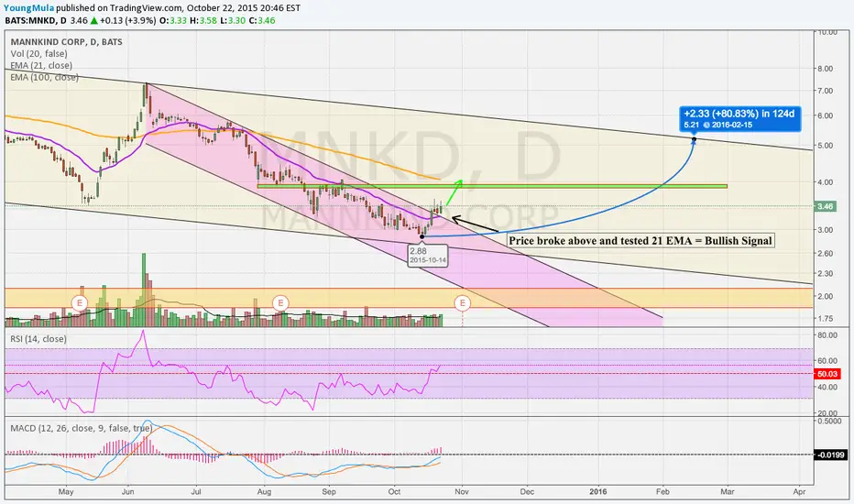Click the RSI 50.03 value tag

(827, 374)
